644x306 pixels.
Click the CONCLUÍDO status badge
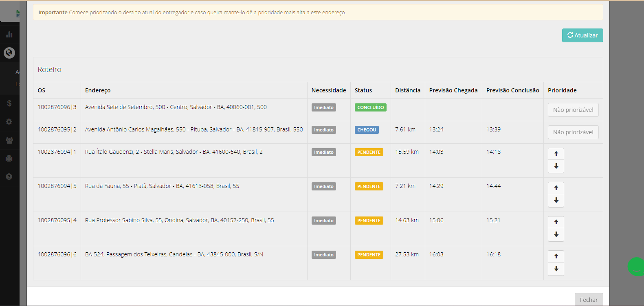371,107
